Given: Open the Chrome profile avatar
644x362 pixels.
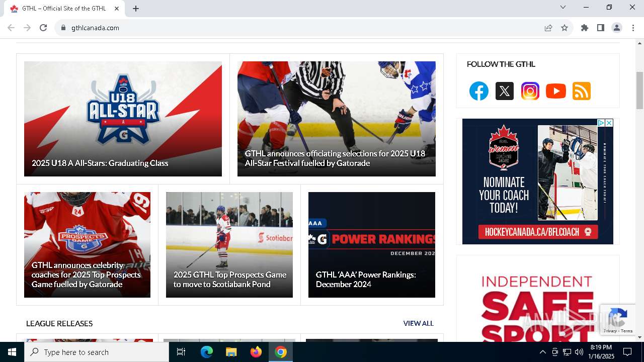Looking at the screenshot, I should [616, 28].
